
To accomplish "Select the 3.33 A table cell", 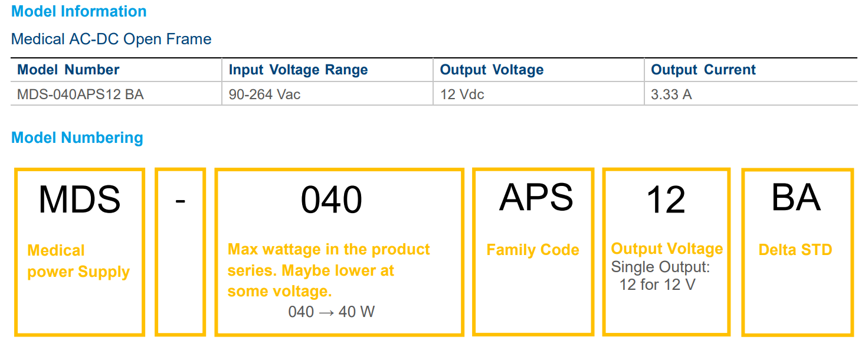I will click(671, 94).
